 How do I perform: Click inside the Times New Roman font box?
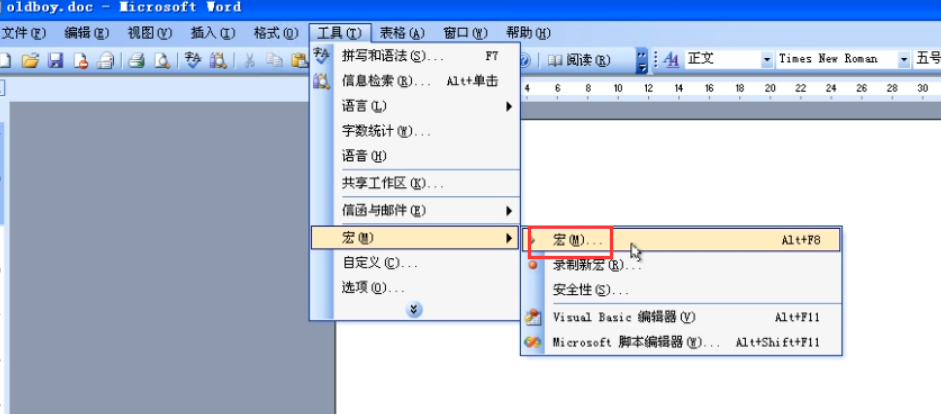837,59
